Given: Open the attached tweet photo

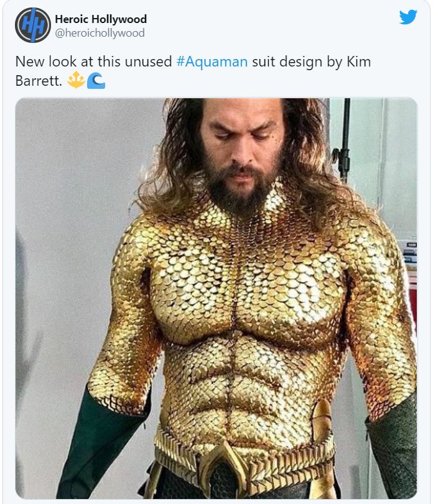Looking at the screenshot, I should pos(217,298).
